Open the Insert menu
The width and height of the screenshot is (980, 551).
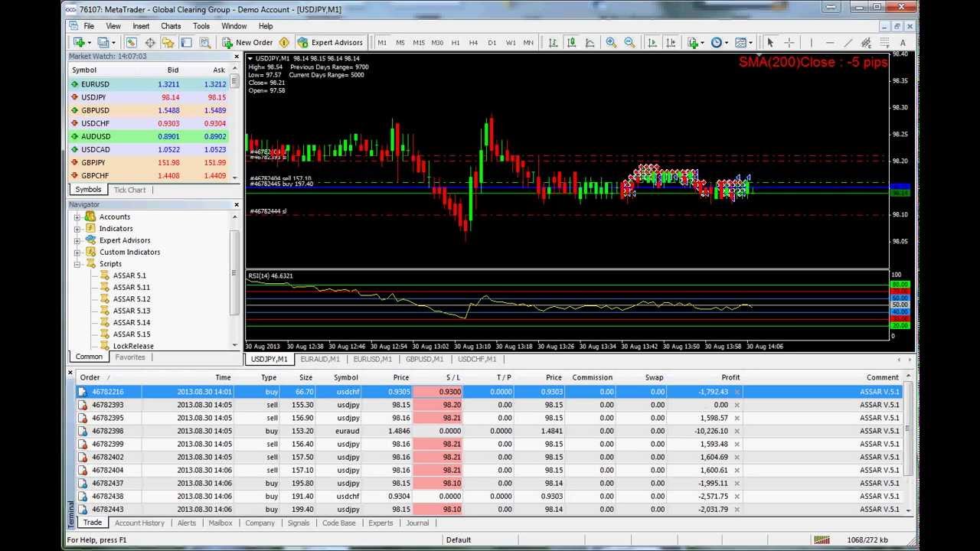coord(141,26)
